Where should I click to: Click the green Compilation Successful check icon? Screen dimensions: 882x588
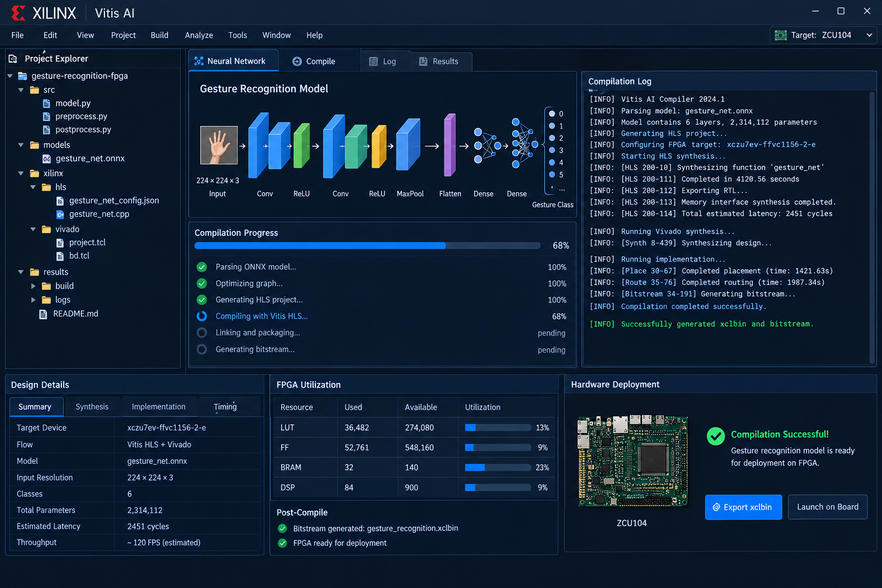[x=715, y=436]
